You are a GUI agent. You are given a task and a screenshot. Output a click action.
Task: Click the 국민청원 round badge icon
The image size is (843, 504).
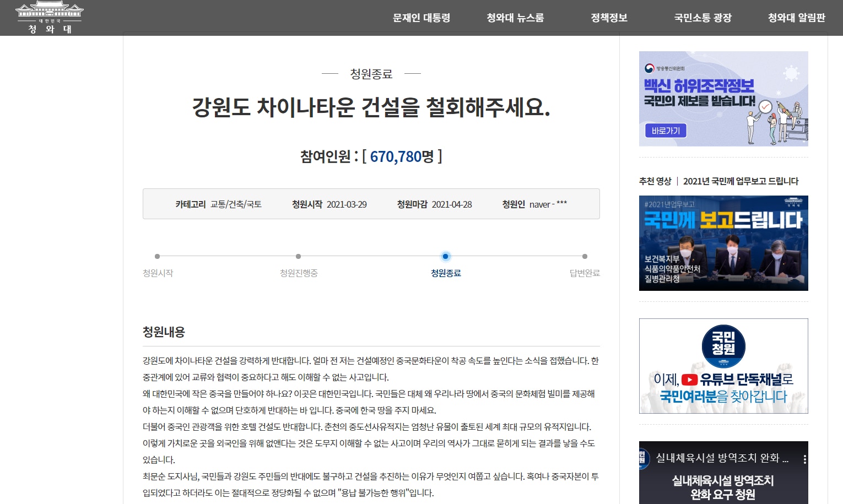[x=723, y=346]
